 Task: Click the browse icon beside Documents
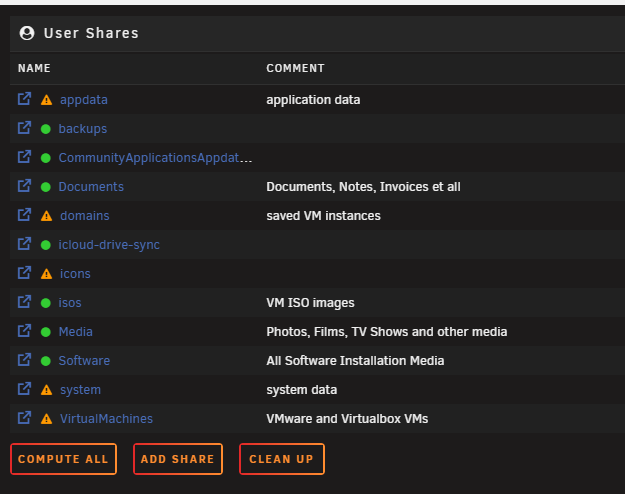[x=24, y=186]
